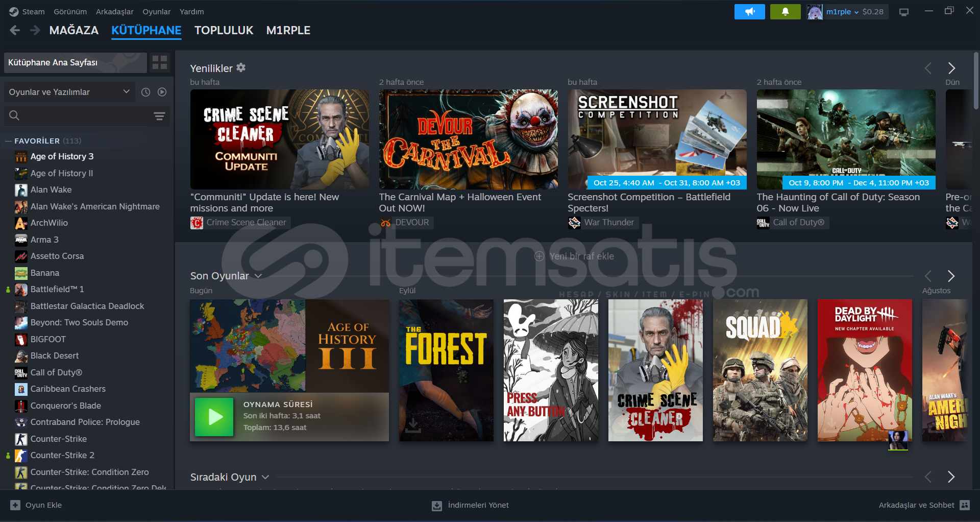
Task: Expand the Sıradaki Oyun shelf dropdown
Action: (265, 477)
